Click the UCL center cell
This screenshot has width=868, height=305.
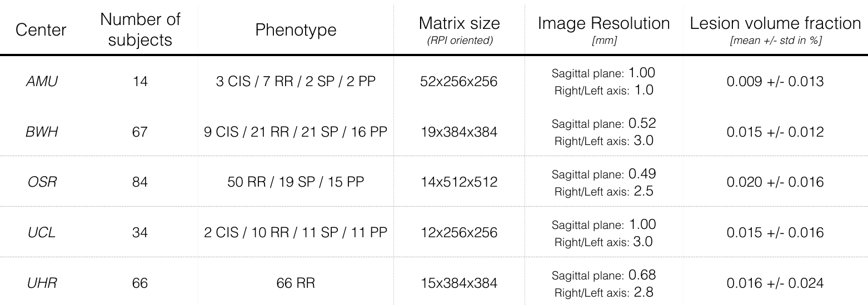41,233
